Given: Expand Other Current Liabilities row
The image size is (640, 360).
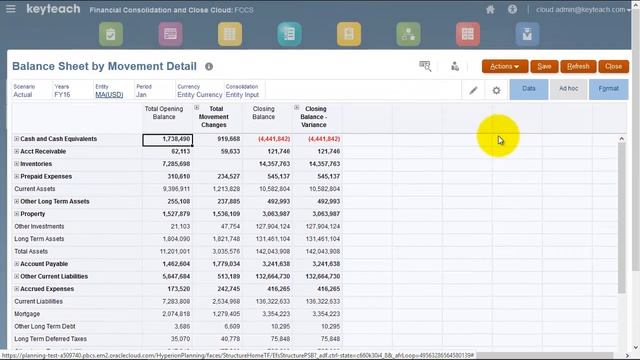Looking at the screenshot, I should click(16, 276).
